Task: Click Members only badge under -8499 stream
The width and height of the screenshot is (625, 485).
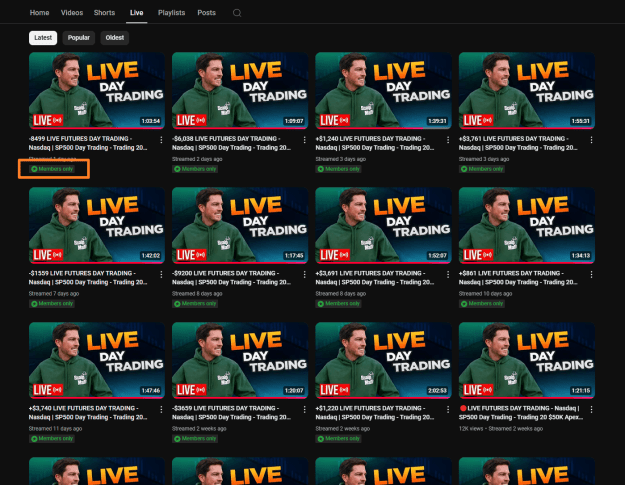Action: pos(52,169)
